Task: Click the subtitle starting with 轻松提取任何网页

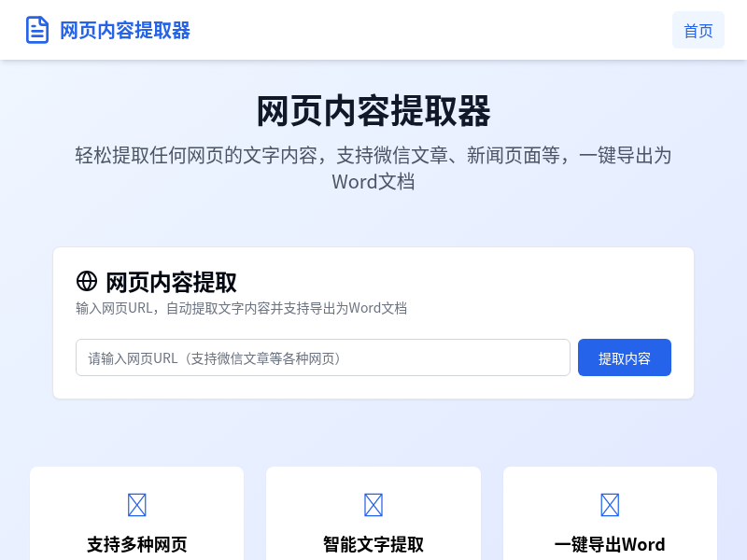Action: coord(373,168)
